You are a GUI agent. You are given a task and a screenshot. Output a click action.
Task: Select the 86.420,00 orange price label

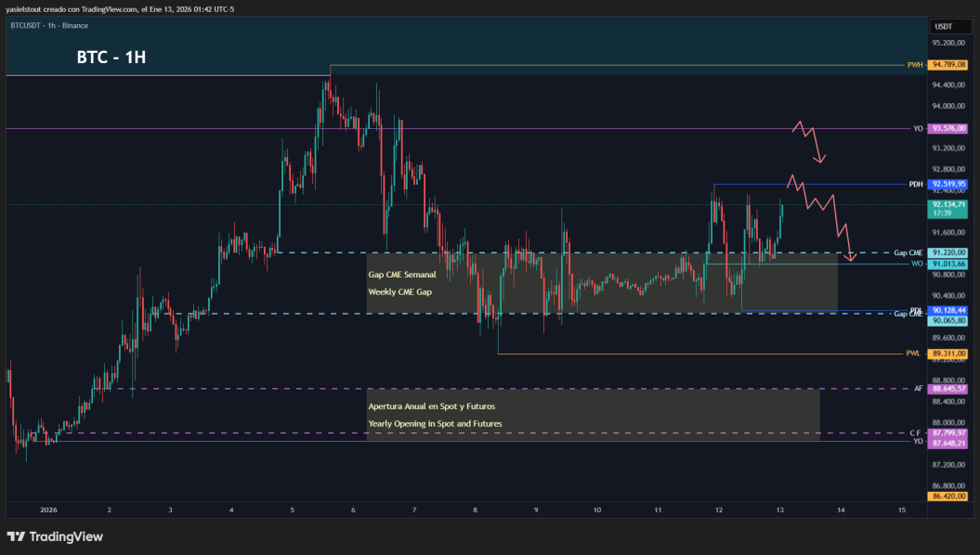click(x=948, y=497)
